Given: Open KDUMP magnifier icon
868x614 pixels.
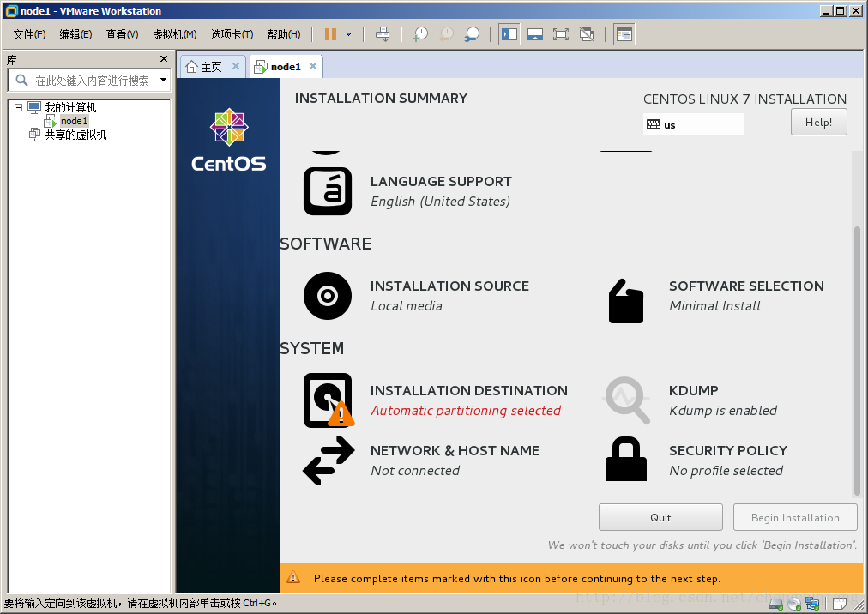Looking at the screenshot, I should (x=626, y=400).
